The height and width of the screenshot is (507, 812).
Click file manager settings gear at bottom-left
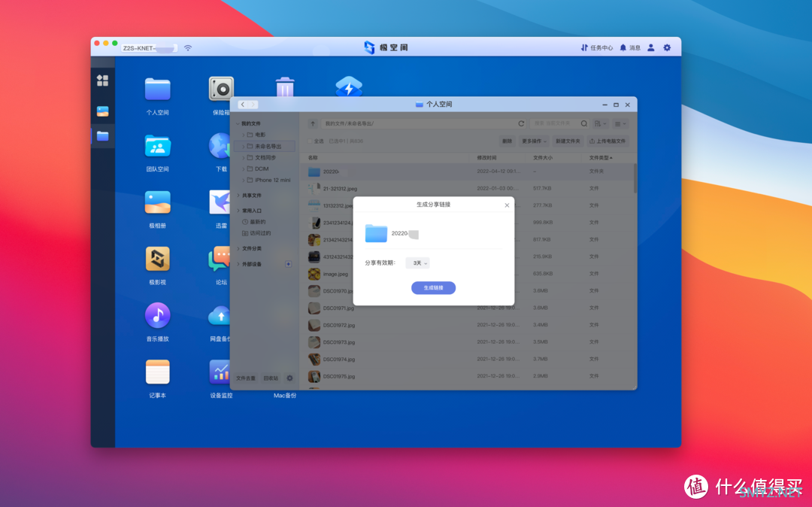[289, 378]
